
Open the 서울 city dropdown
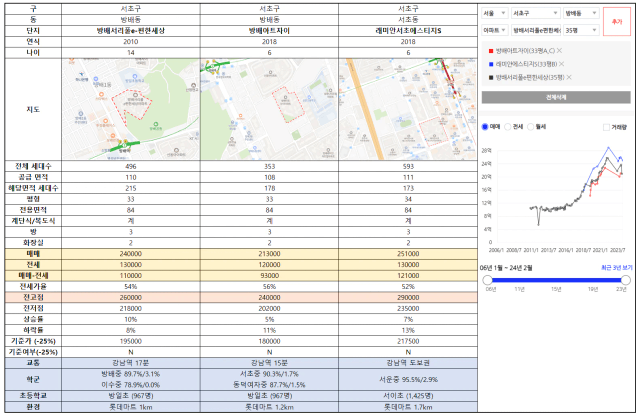coord(495,13)
